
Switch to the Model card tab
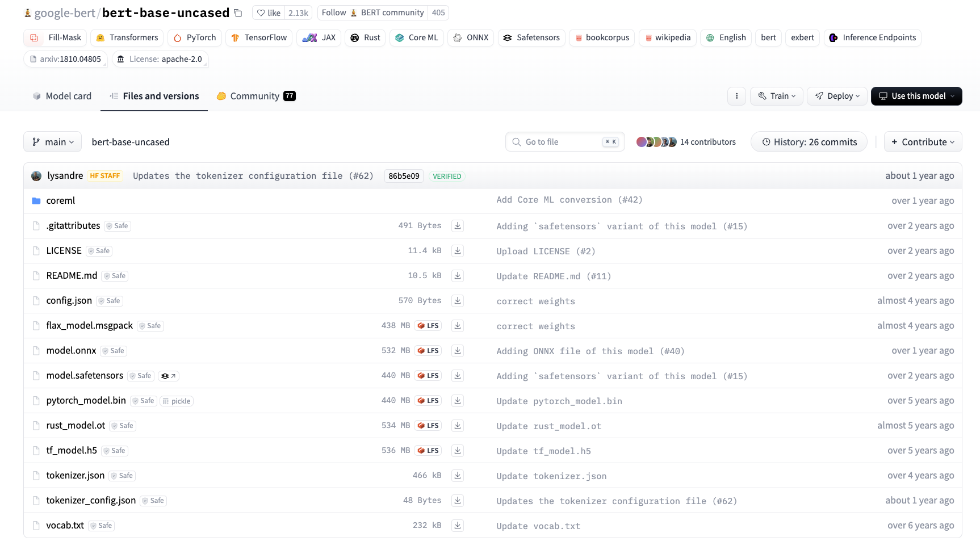(x=62, y=96)
